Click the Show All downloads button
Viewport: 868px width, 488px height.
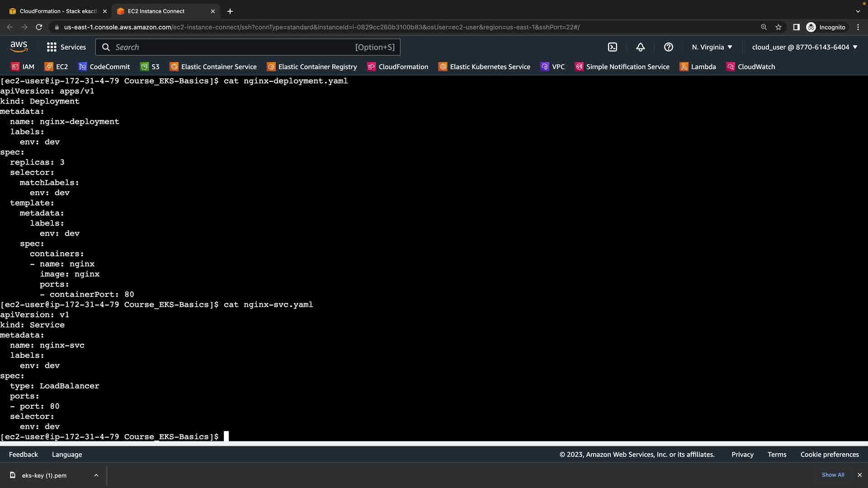tap(833, 475)
